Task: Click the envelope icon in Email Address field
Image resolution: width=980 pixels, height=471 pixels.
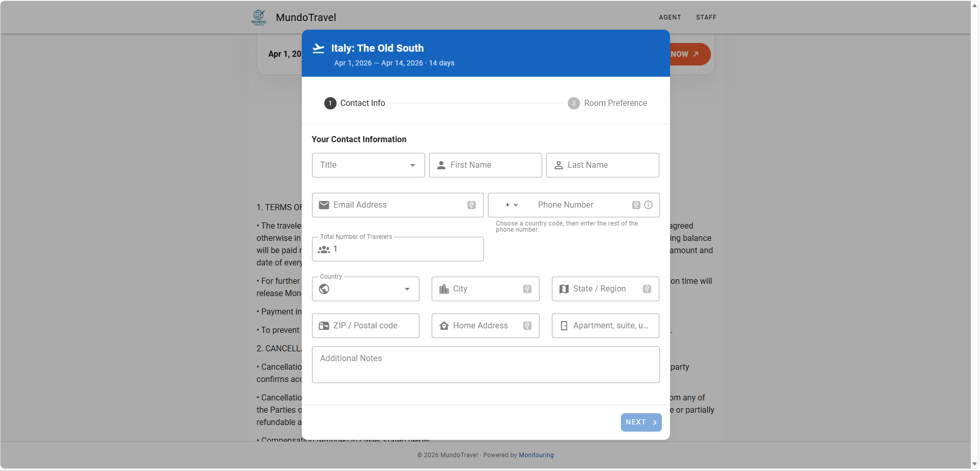Action: point(324,205)
